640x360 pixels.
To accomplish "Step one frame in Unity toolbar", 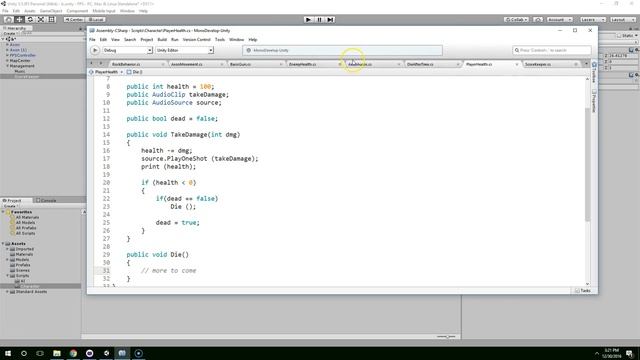I will coord(330,20).
